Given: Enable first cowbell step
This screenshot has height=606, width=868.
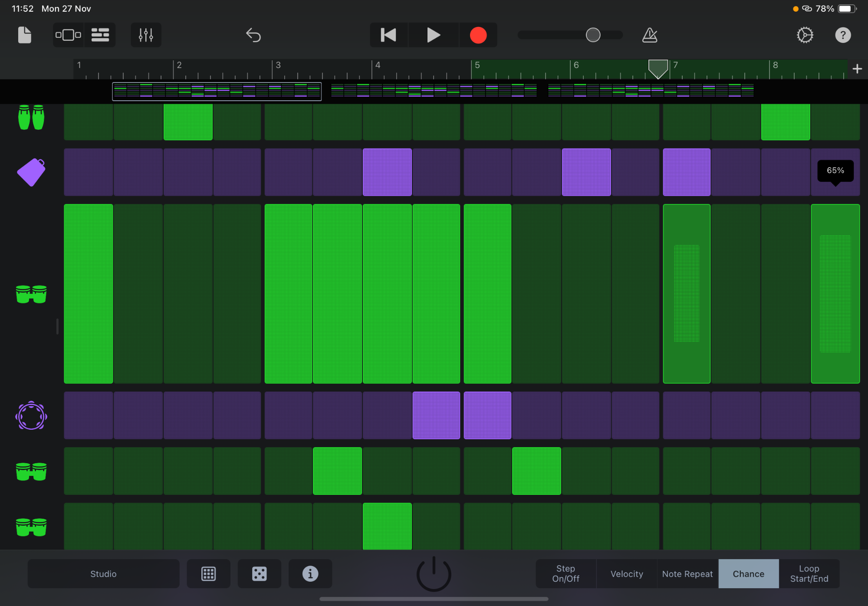Looking at the screenshot, I should tap(89, 172).
